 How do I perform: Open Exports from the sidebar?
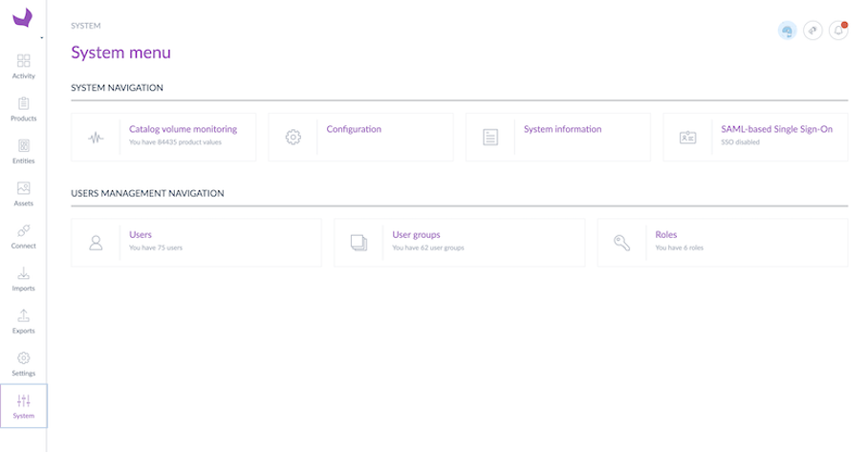click(x=24, y=321)
